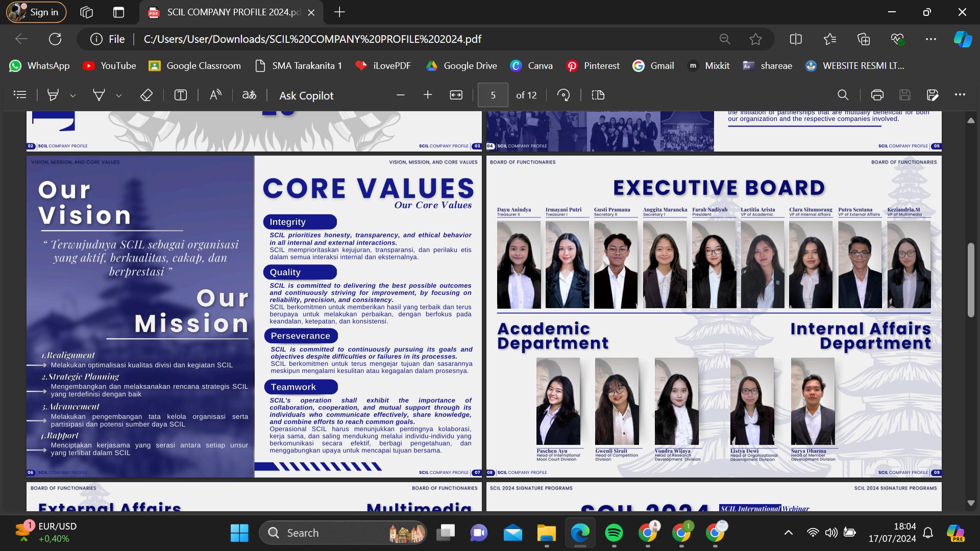Print the PDF document
The height and width of the screenshot is (551, 980).
(877, 95)
